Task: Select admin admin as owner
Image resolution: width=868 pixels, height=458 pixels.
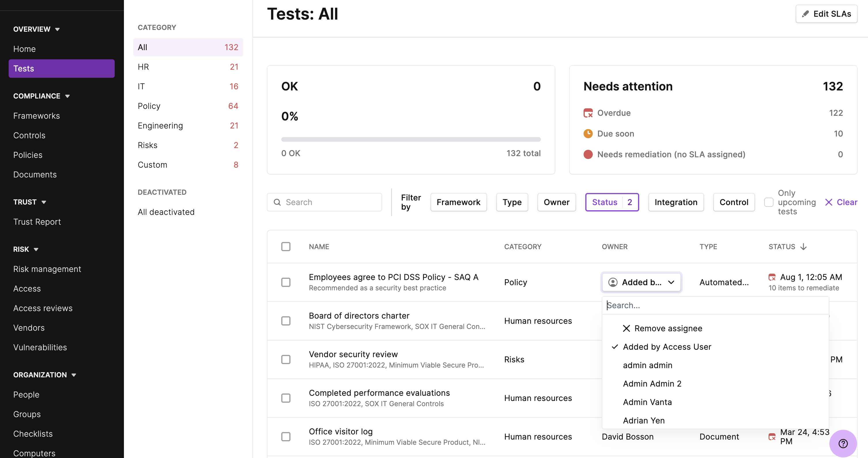Action: tap(715, 365)
